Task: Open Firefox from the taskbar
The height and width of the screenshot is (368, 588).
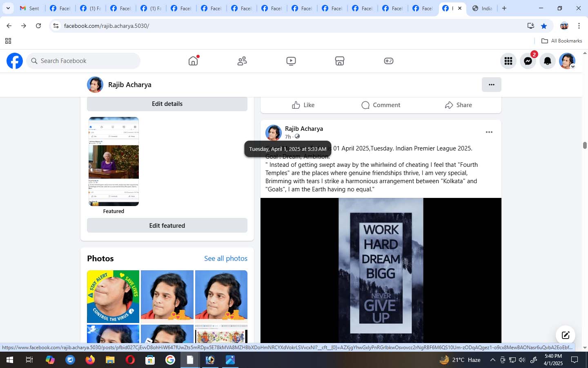Action: [90, 360]
